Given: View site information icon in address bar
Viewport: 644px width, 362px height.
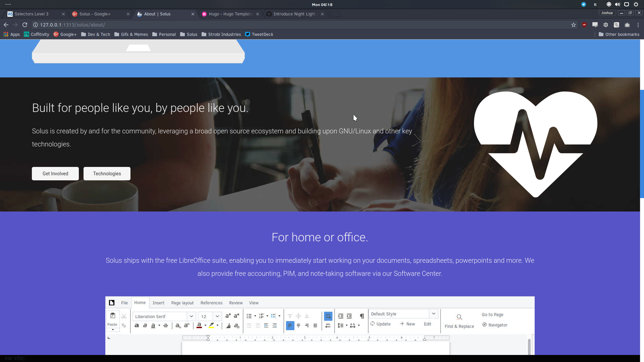Looking at the screenshot, I should 36,25.
